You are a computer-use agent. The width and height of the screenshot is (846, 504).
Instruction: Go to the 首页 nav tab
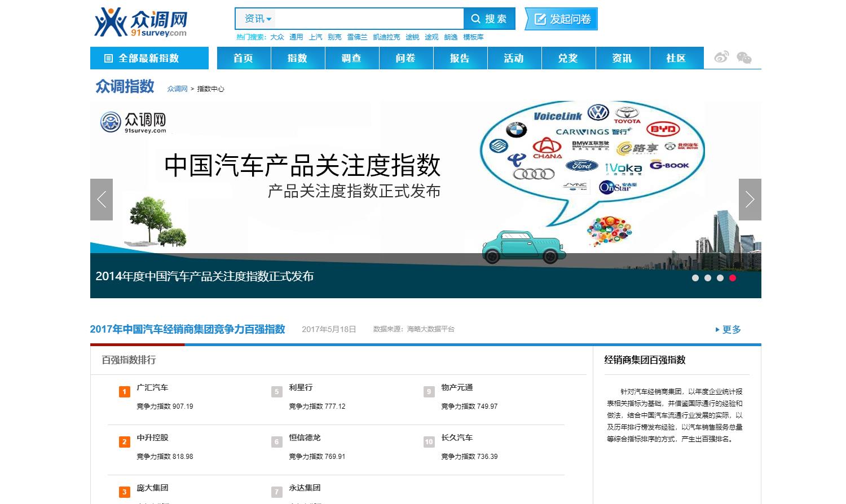[x=244, y=58]
